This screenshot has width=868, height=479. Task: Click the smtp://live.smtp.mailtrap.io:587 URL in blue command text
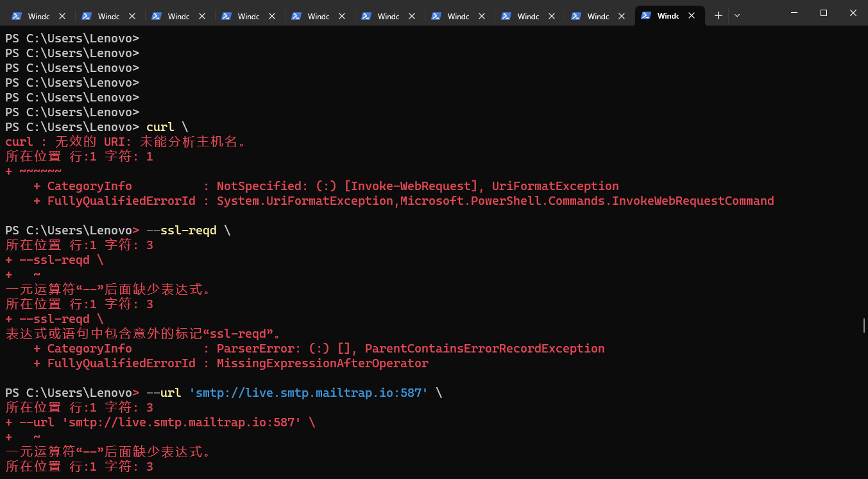pos(309,392)
